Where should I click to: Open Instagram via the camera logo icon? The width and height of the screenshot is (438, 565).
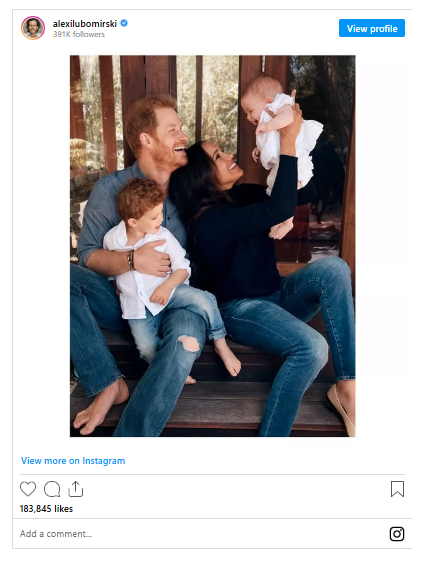(397, 534)
